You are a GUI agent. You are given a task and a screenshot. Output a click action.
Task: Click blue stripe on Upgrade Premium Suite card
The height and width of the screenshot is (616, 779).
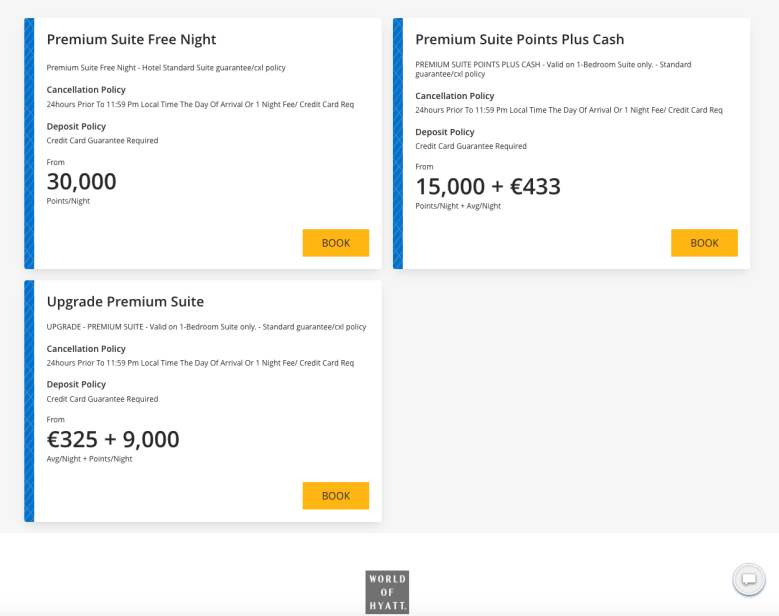click(29, 401)
